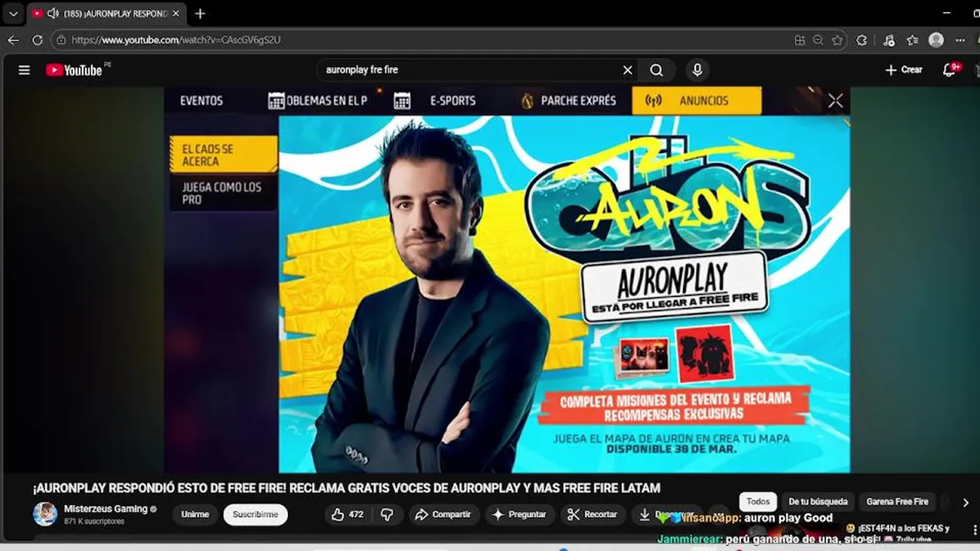
Task: Select the EVENTOS tab in the video
Action: click(201, 100)
